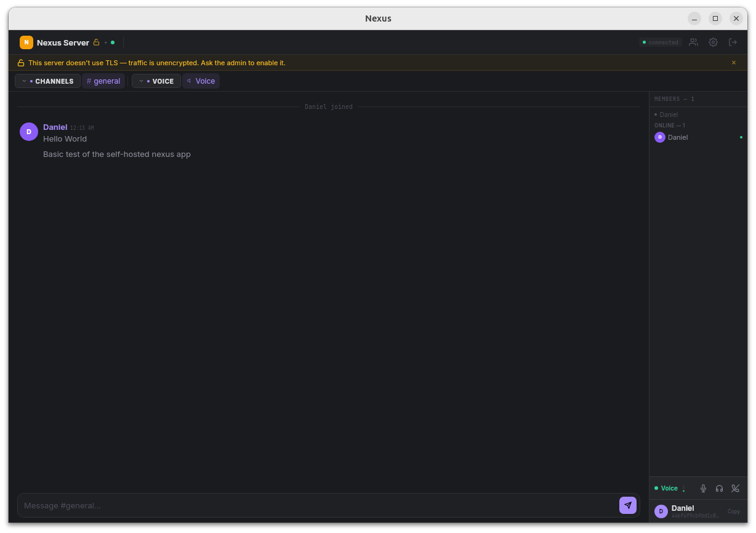
Task: Select the # general channel
Action: pyautogui.click(x=103, y=81)
